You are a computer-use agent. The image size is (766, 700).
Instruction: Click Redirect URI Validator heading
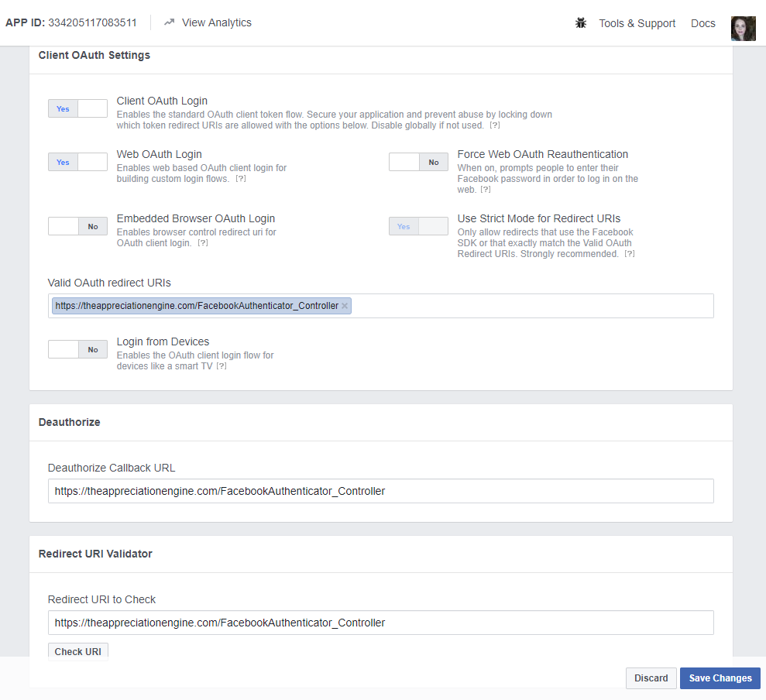tap(95, 554)
